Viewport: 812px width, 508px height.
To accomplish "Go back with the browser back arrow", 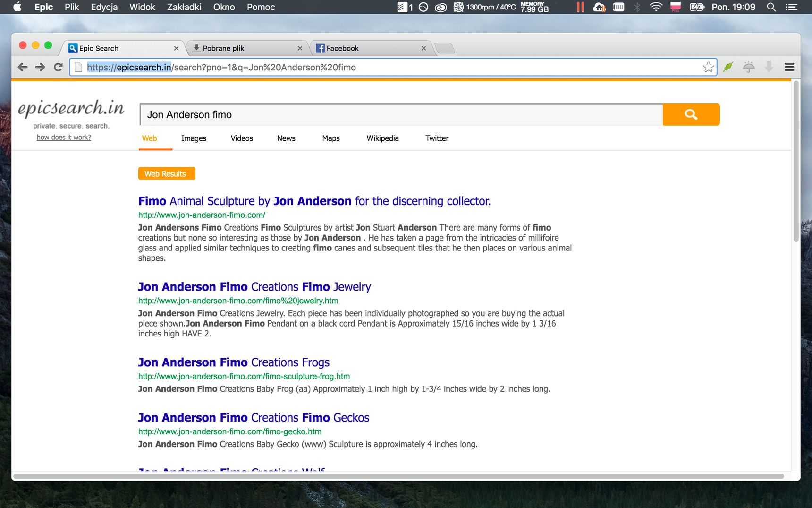I will click(22, 67).
